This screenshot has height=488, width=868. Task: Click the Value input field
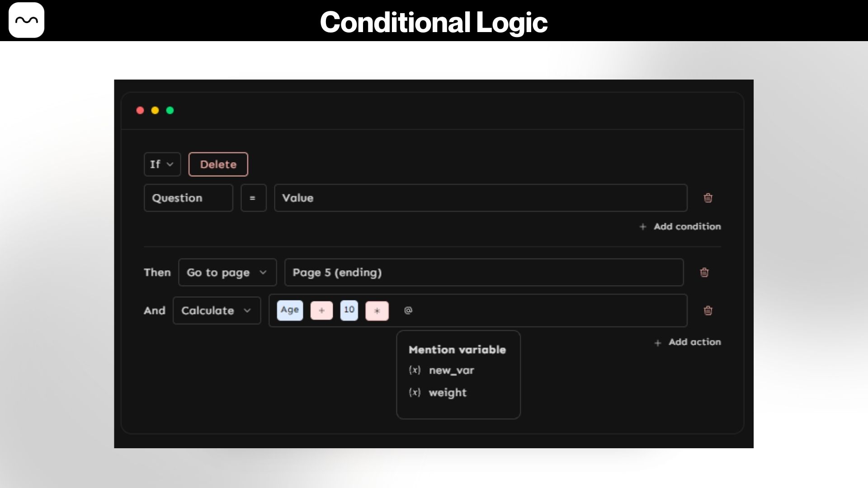pyautogui.click(x=480, y=198)
